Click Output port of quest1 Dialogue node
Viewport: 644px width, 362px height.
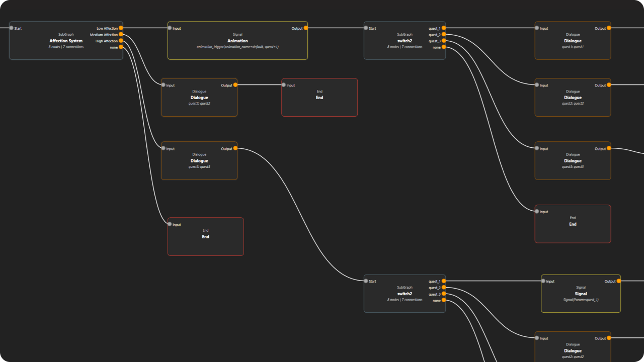pyautogui.click(x=609, y=28)
